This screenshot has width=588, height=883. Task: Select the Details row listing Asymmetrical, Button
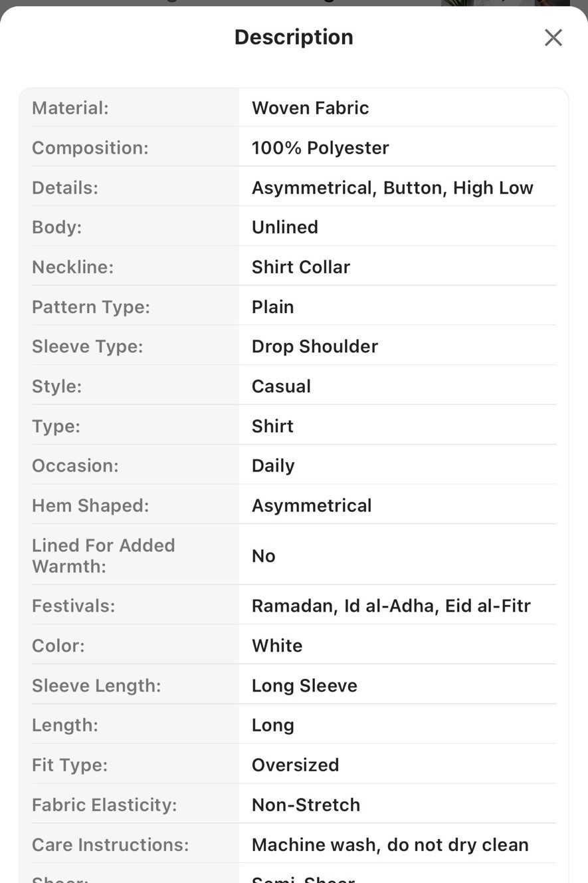(x=294, y=188)
